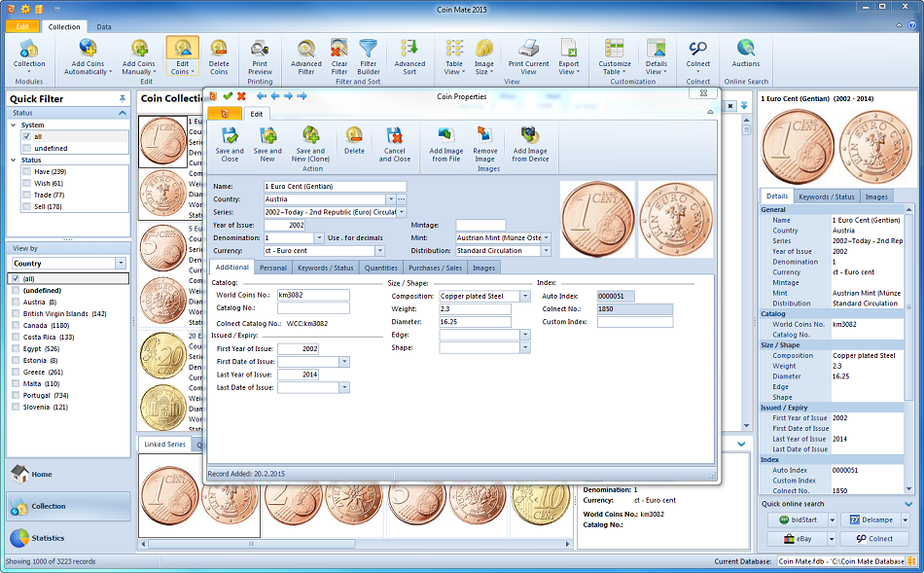The image size is (924, 573).
Task: Click Add Image from File
Action: click(x=446, y=144)
